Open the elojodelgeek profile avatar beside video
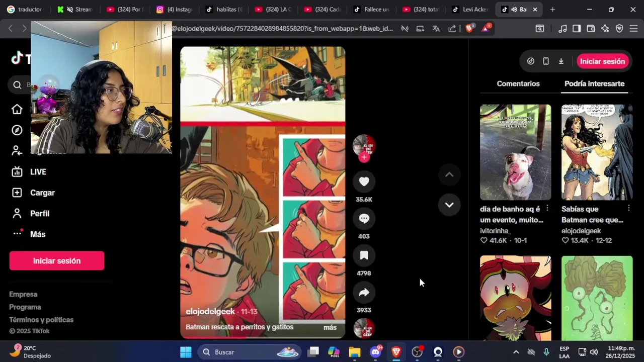Viewport: 644px width, 362px height. (364, 145)
